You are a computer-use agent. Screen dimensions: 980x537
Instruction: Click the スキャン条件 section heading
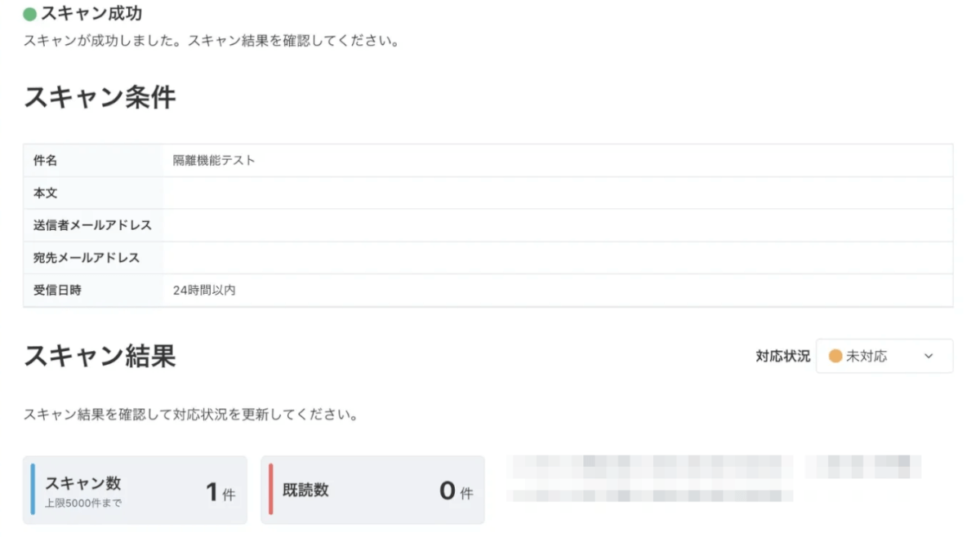[x=100, y=97]
